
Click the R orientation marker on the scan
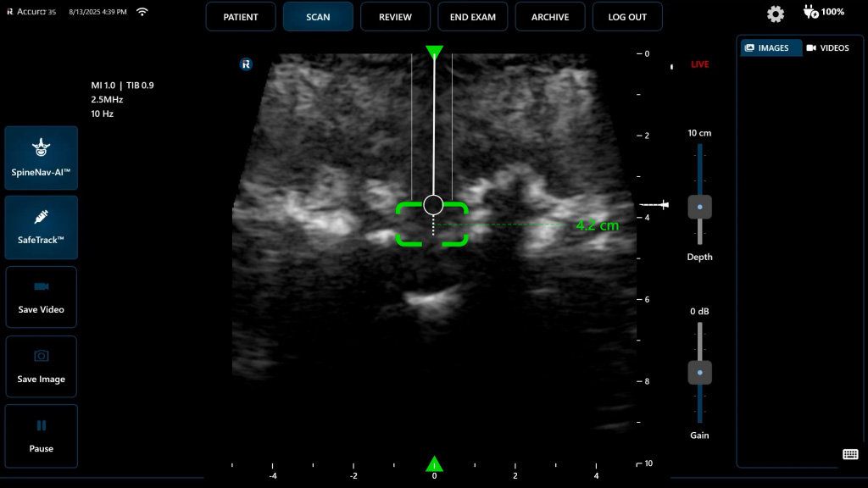coord(246,64)
